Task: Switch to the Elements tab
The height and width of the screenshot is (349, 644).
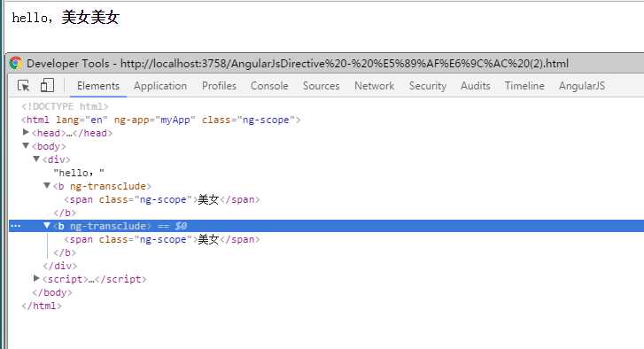Action: (x=98, y=86)
